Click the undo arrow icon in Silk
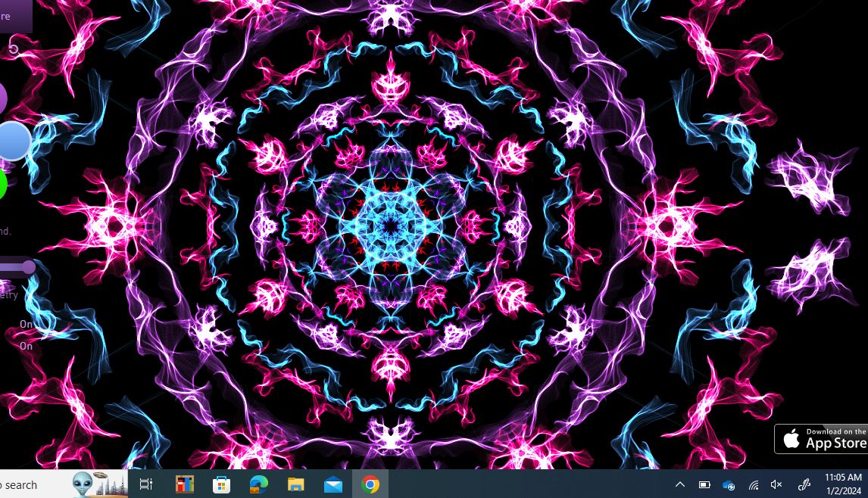This screenshot has width=868, height=498. [x=13, y=49]
